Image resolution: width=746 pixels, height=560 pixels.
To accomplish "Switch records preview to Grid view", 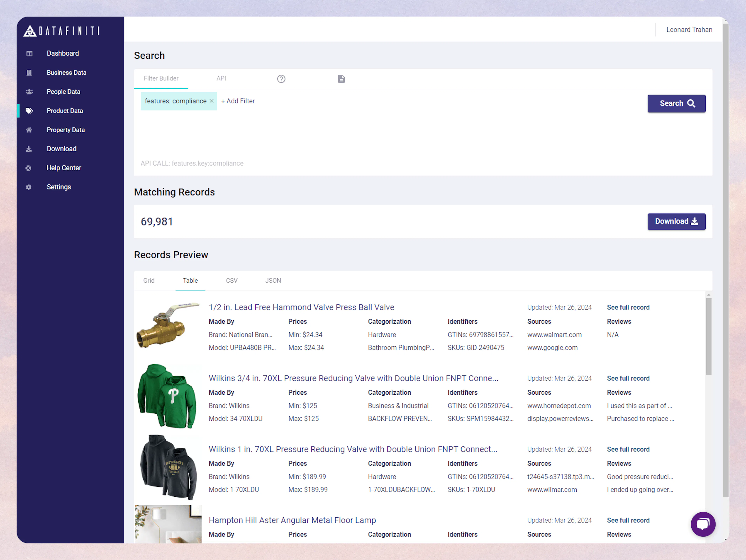I will (149, 280).
